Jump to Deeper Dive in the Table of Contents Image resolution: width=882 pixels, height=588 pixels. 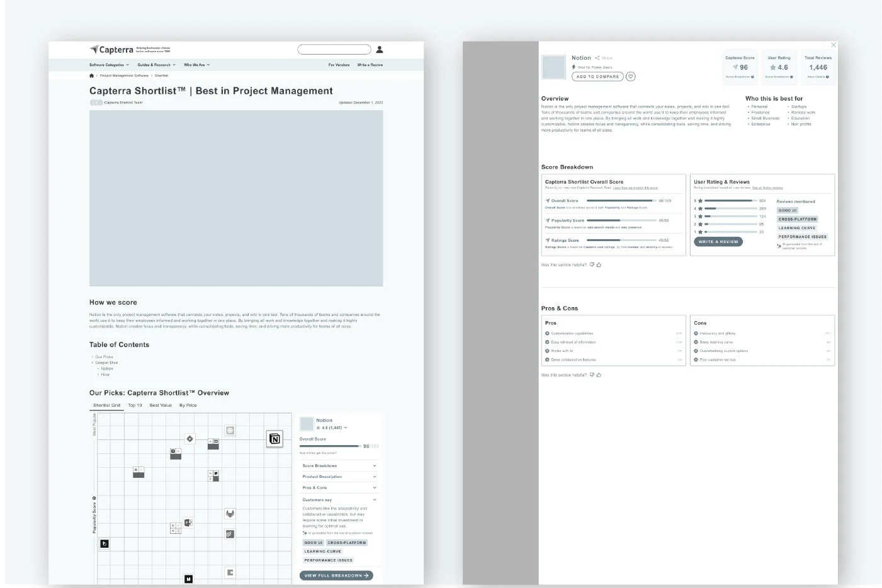coord(106,363)
